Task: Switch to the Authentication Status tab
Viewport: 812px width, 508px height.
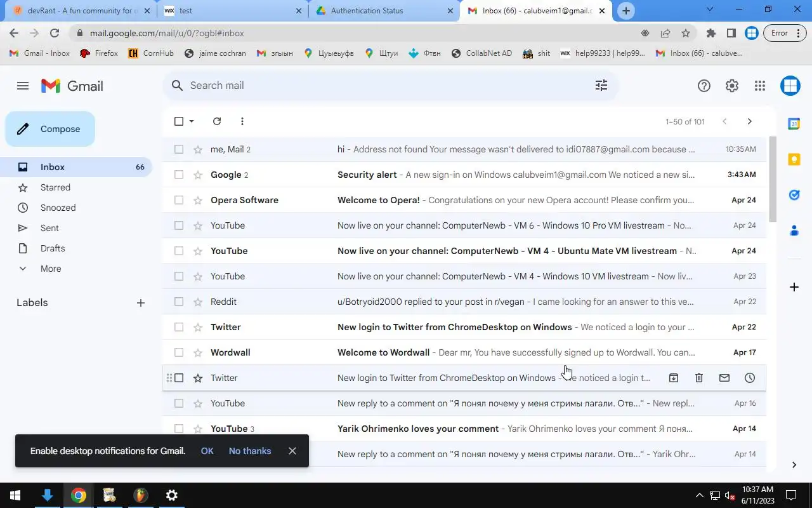Action: pos(384,11)
